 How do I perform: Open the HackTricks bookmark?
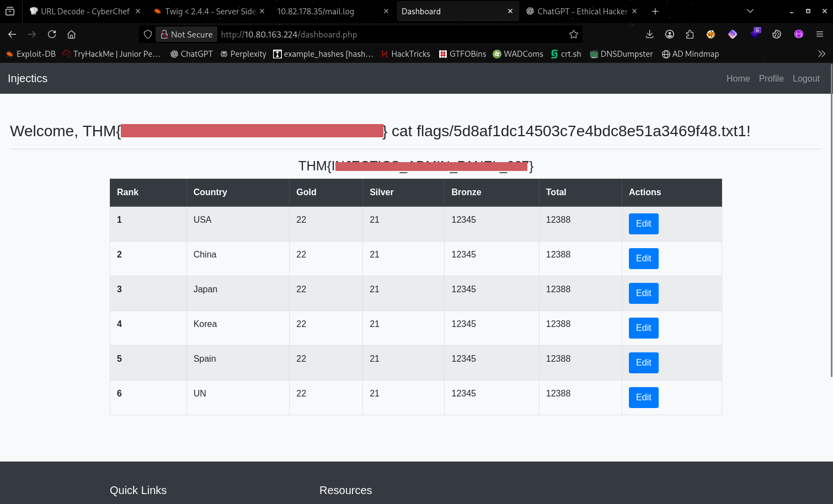(x=405, y=54)
